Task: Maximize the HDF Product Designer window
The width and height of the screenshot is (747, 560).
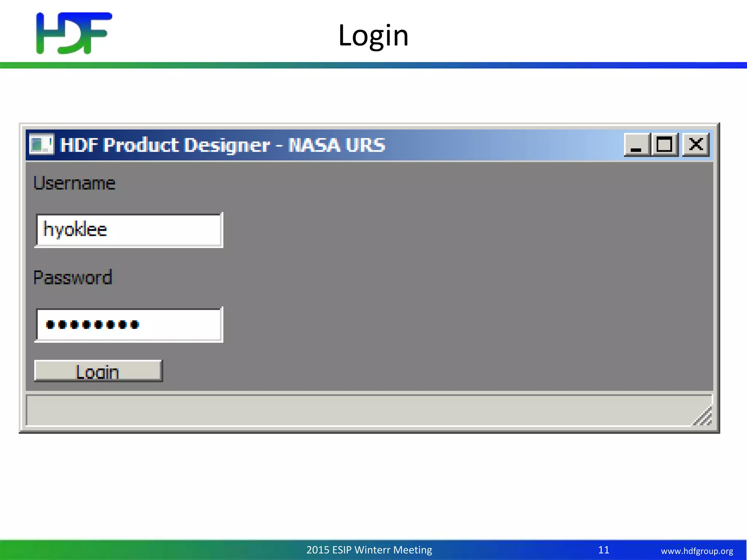Action: [665, 145]
